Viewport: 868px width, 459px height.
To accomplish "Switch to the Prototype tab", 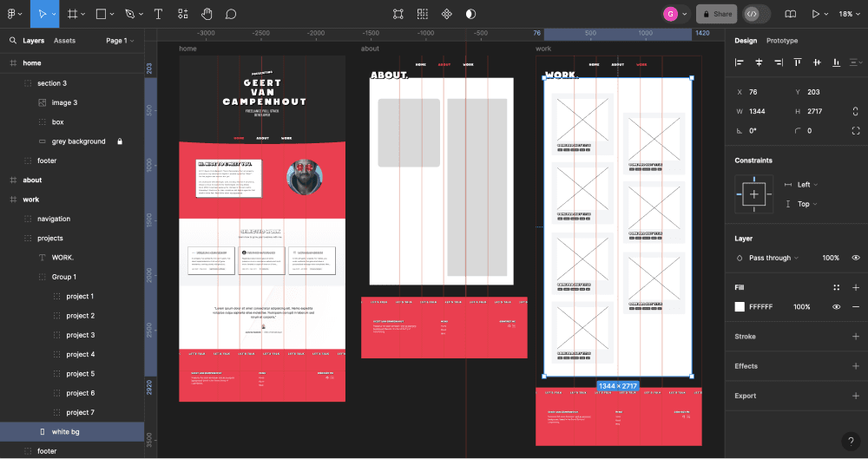I will click(782, 41).
